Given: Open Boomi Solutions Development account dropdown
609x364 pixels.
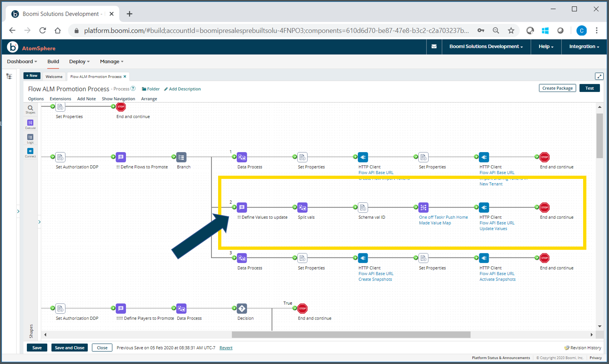Looking at the screenshot, I should pos(486,47).
